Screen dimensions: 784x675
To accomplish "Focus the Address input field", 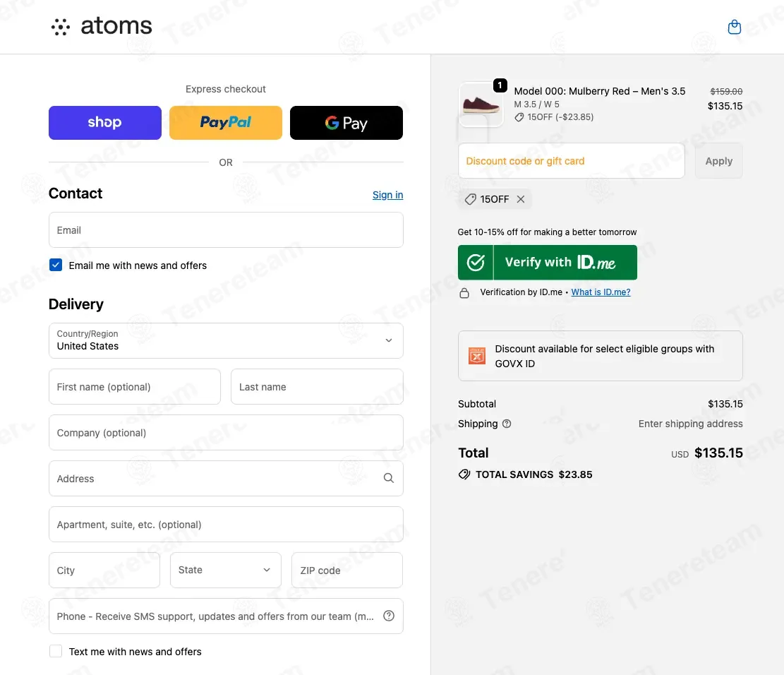I will (x=226, y=478).
